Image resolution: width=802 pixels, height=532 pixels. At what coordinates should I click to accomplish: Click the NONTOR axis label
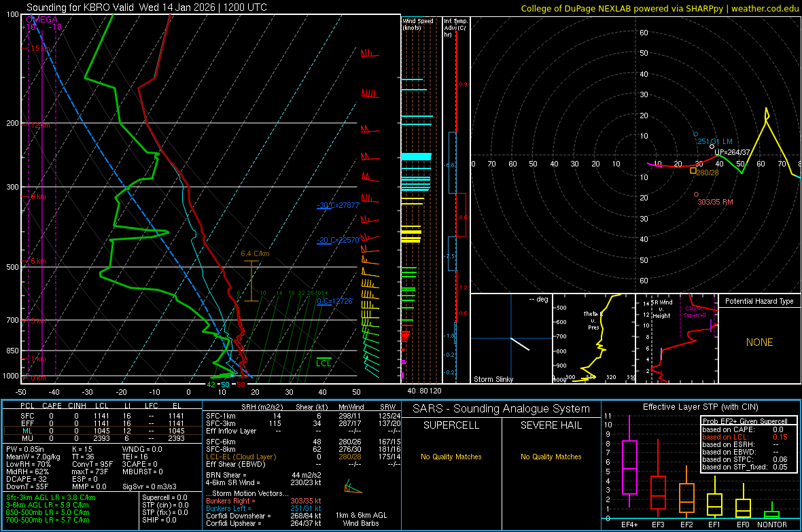point(772,525)
